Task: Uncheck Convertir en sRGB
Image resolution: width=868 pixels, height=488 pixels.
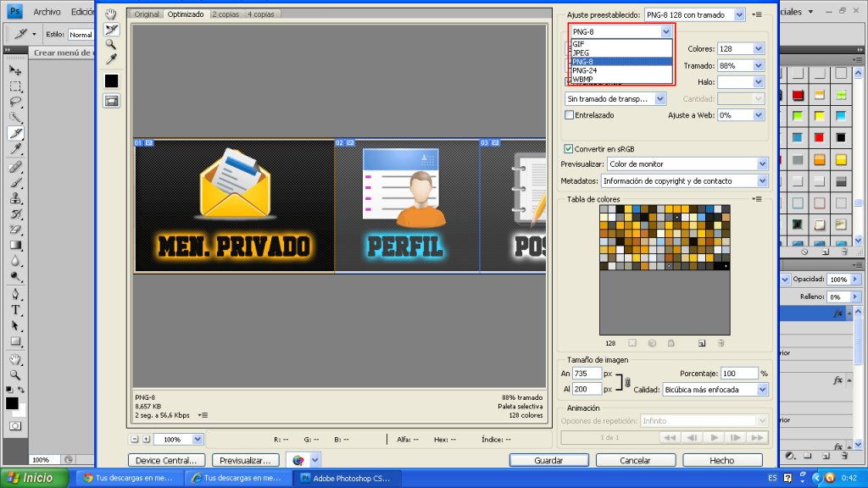Action: (x=569, y=149)
